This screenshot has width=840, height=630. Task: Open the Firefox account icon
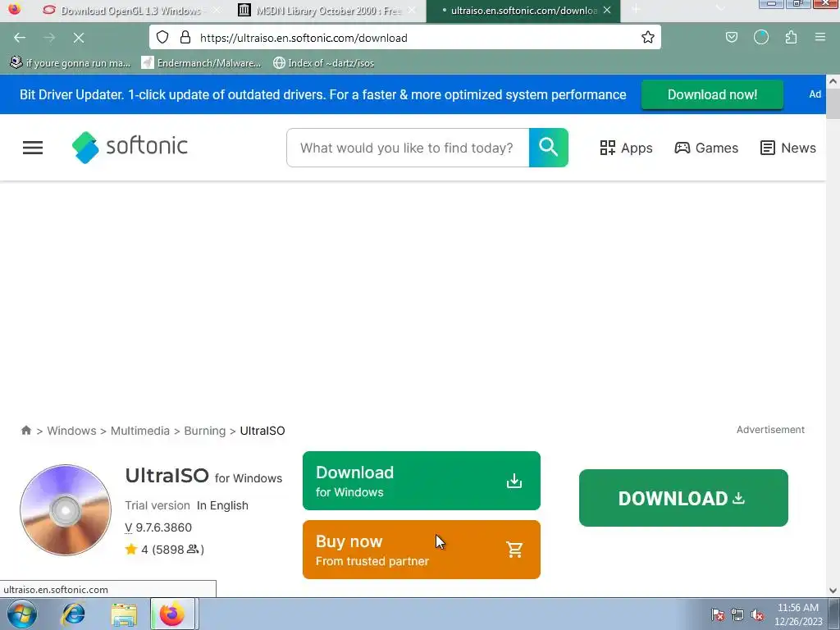[760, 37]
